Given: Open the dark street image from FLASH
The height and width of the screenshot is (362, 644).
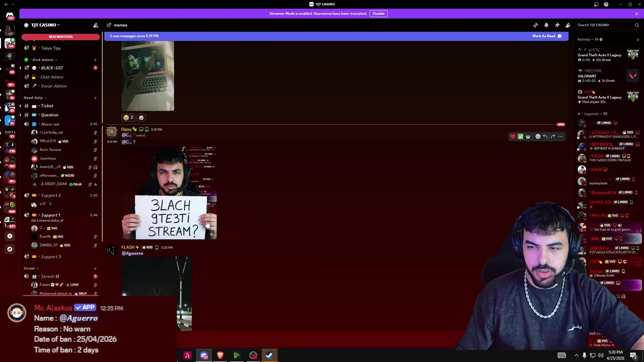Looking at the screenshot, I should pyautogui.click(x=156, y=294).
